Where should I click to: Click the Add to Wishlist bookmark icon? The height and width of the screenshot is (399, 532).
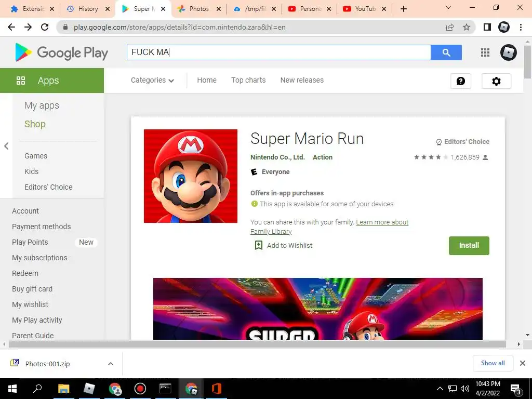point(259,245)
